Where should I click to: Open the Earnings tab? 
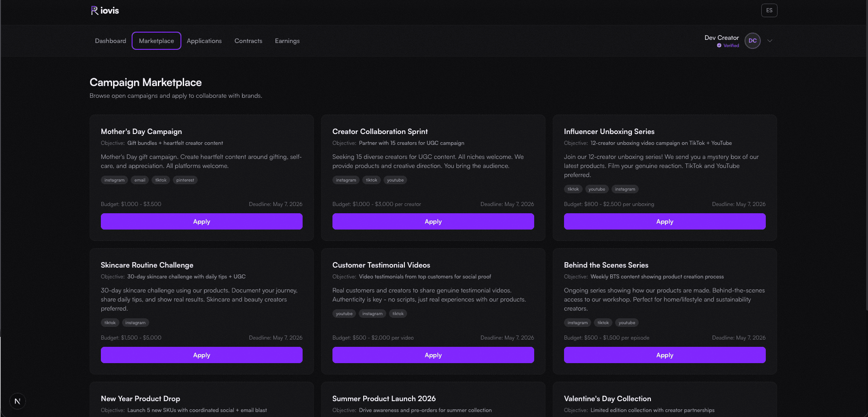tap(287, 41)
